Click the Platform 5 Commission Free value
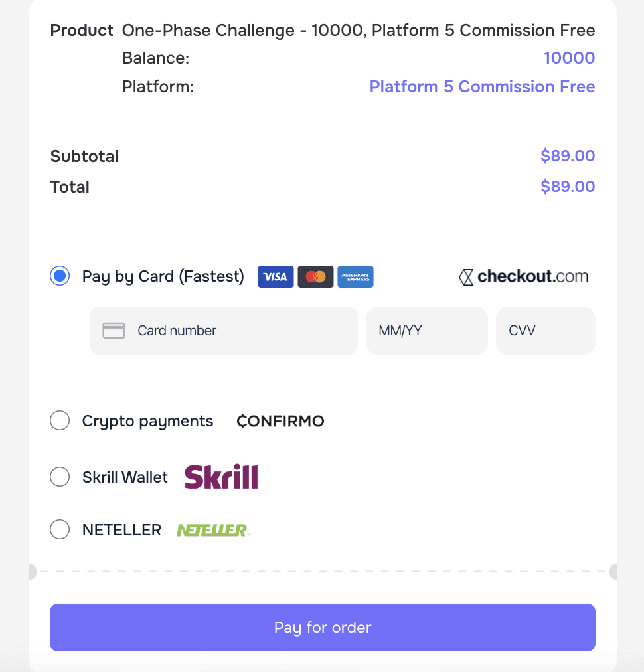This screenshot has height=672, width=644. click(482, 86)
